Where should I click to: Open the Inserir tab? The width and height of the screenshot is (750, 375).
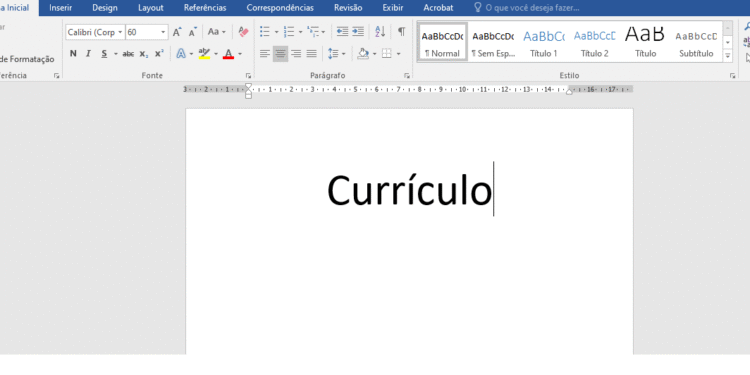(x=61, y=8)
